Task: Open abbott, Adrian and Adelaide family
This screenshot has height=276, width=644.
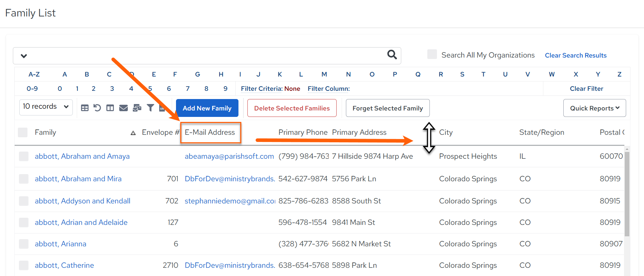Action: click(x=81, y=222)
